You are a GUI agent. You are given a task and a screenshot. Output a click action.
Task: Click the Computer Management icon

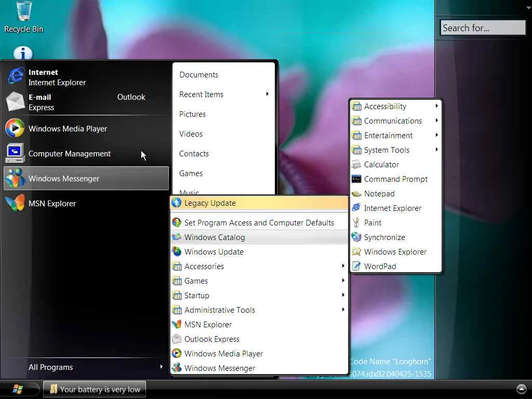click(15, 153)
